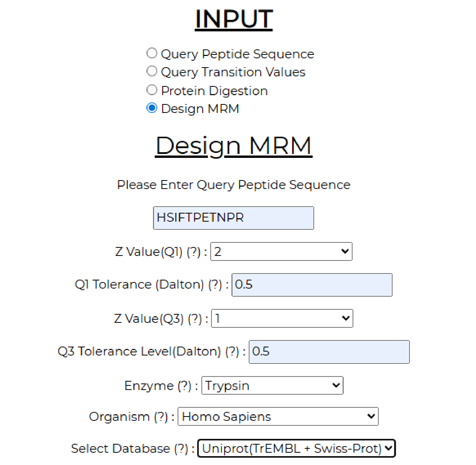Image resolution: width=476 pixels, height=465 pixels.
Task: Click the help (?) next to Organism
Action: tap(161, 417)
